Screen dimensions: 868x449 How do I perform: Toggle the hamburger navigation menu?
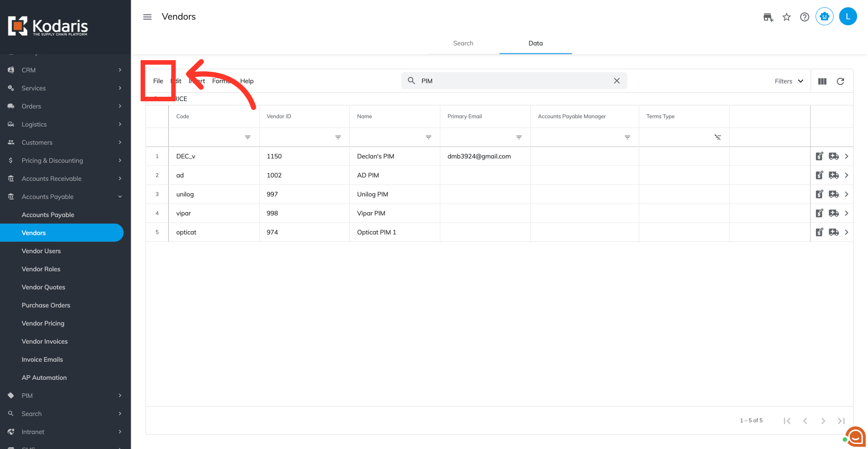pos(147,17)
